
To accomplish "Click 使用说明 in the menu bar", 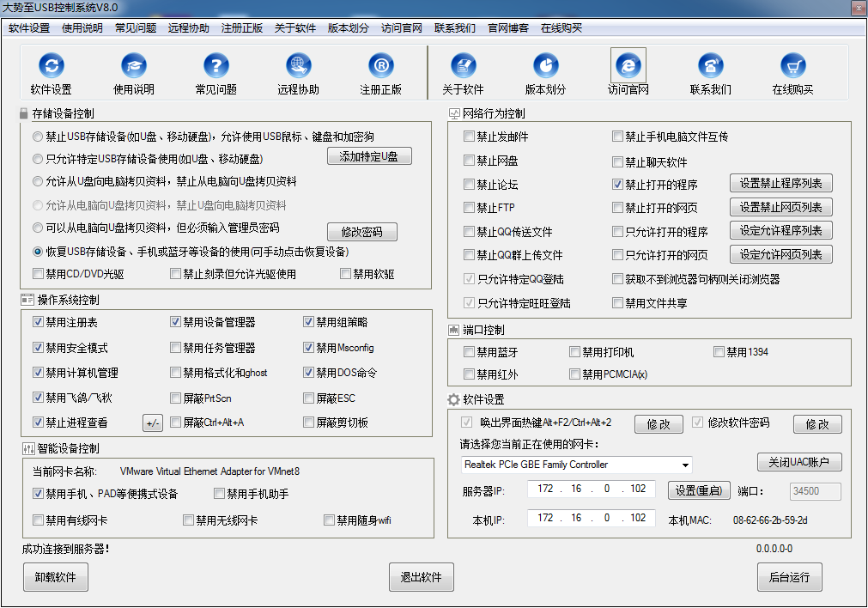I will (x=84, y=27).
